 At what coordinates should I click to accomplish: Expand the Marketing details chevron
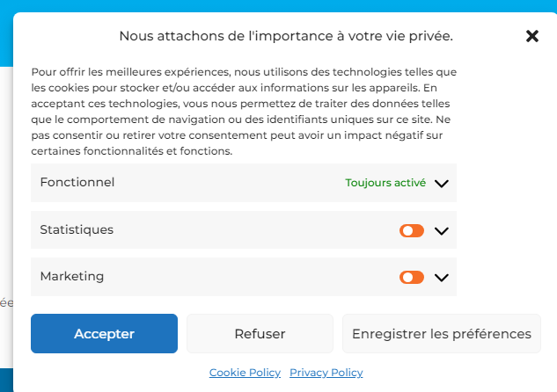coord(442,278)
